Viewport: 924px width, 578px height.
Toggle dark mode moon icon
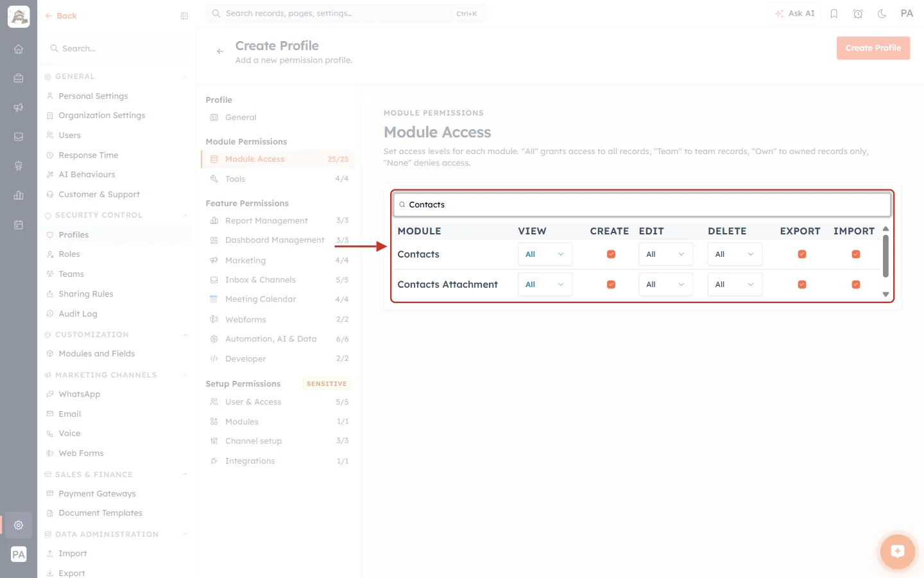coord(882,13)
